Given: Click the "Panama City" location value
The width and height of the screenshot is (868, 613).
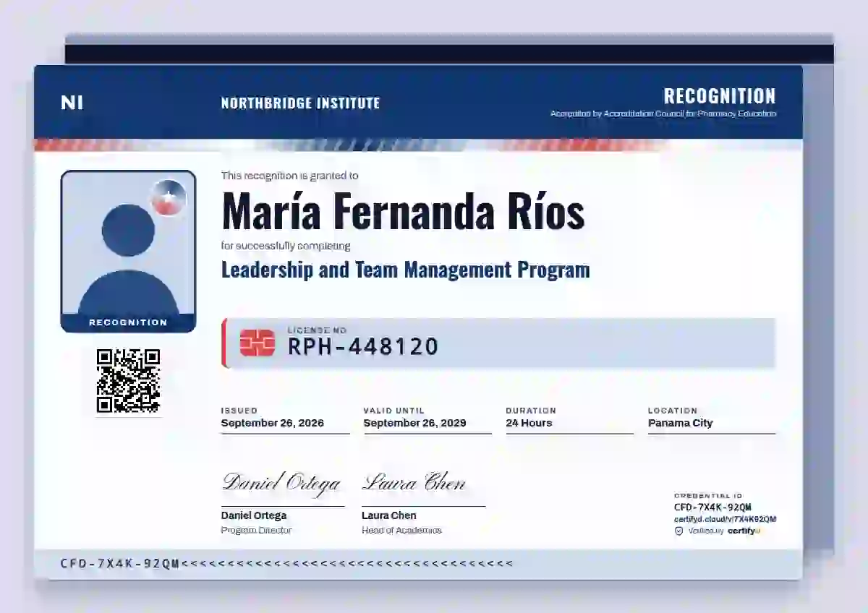Looking at the screenshot, I should click(680, 424).
